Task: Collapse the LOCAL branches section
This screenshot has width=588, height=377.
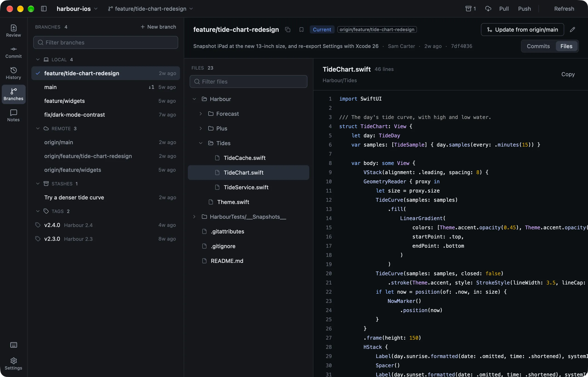Action: pos(38,59)
